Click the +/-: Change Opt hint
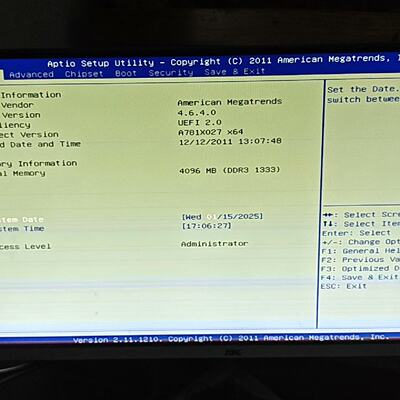Viewport: 400px width, 400px height. pos(361,242)
